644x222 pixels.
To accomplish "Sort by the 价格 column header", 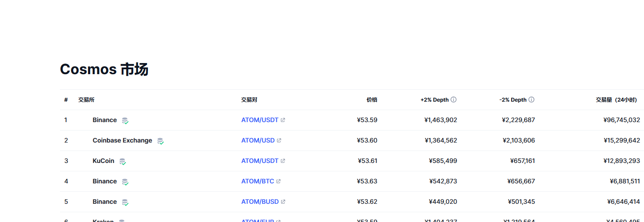I will tap(372, 100).
